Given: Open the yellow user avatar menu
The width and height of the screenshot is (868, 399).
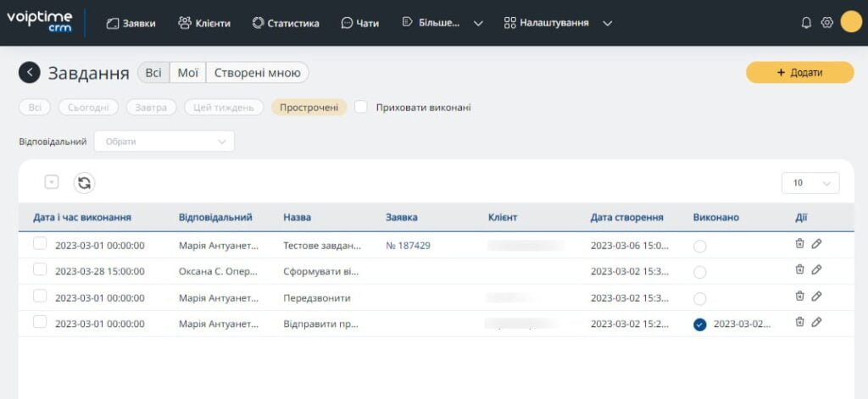Looking at the screenshot, I should [x=851, y=22].
